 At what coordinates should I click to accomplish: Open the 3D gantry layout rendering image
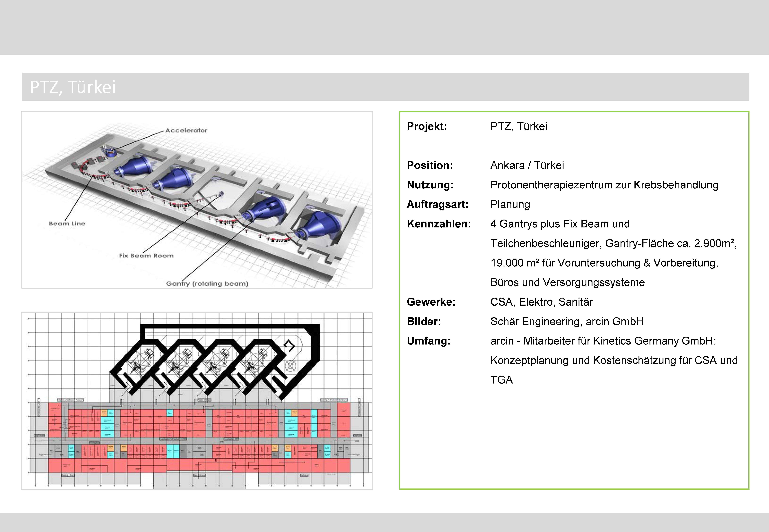197,200
